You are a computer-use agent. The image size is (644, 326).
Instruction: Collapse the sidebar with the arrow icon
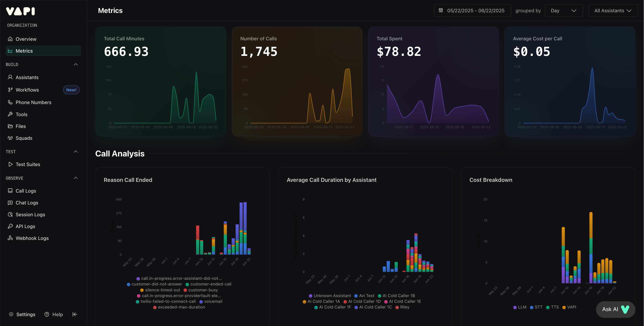coord(75,314)
